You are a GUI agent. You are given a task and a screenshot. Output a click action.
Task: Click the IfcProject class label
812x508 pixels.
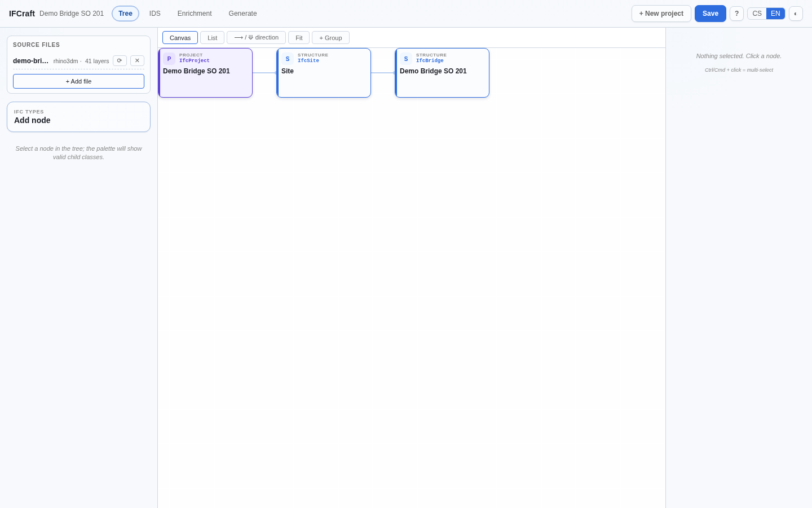tap(195, 61)
